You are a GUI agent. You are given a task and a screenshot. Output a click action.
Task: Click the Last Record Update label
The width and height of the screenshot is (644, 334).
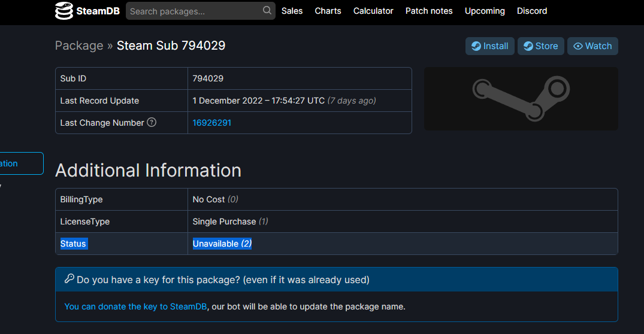[x=100, y=101]
